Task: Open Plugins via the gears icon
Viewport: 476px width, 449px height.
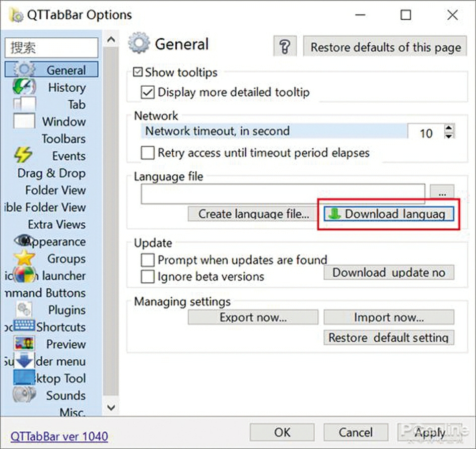Action: pyautogui.click(x=24, y=309)
